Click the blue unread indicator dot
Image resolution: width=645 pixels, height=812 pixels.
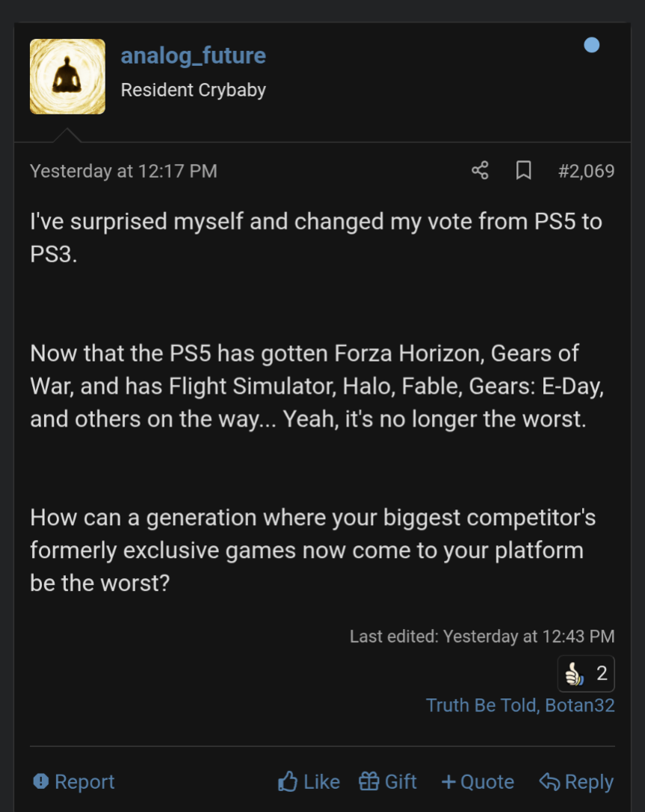591,46
